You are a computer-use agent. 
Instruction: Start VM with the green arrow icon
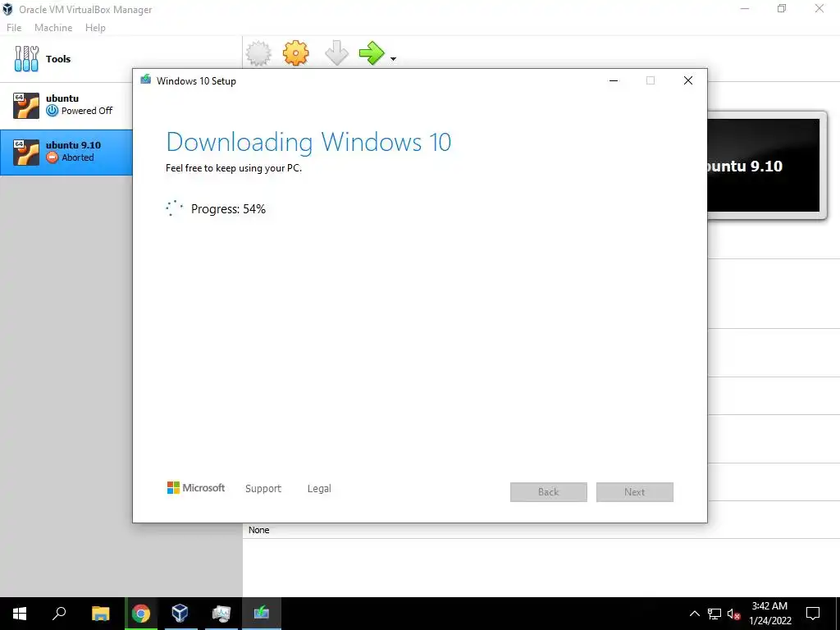(x=372, y=53)
